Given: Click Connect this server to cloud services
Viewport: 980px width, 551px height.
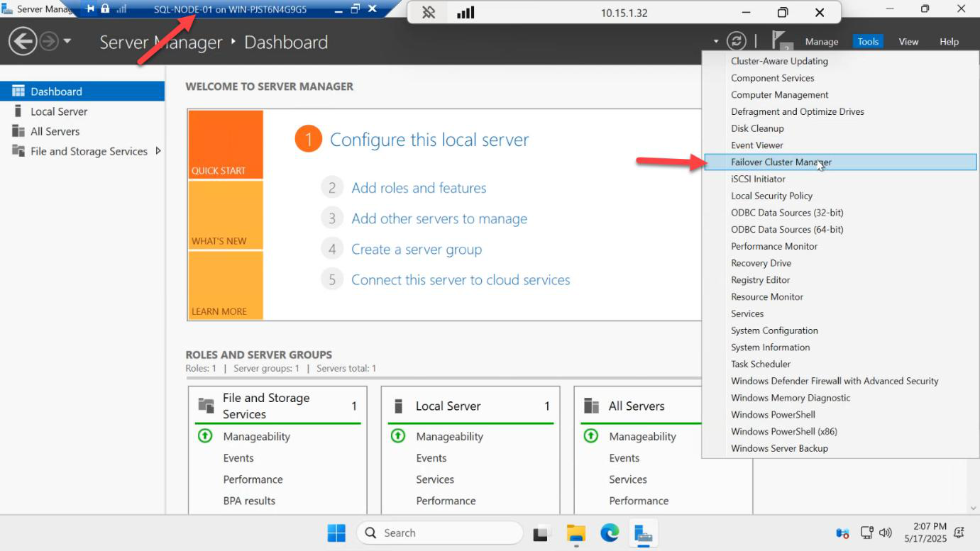Looking at the screenshot, I should (x=461, y=280).
